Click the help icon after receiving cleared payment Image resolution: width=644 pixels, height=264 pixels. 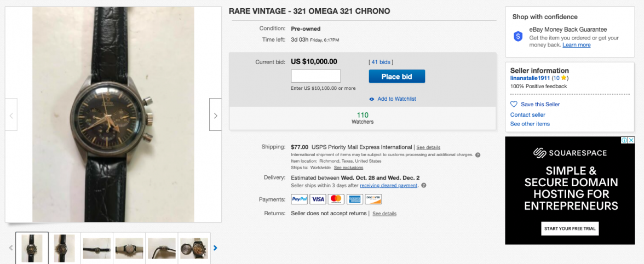pos(423,186)
